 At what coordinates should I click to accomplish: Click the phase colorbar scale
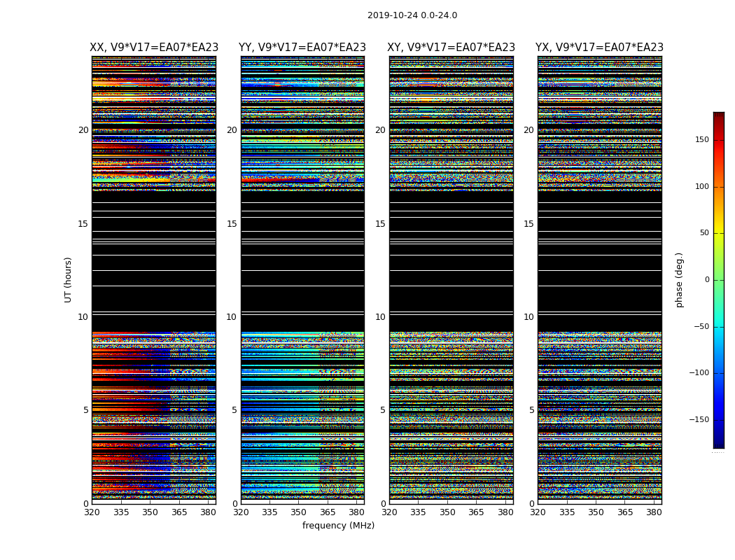[x=719, y=280]
